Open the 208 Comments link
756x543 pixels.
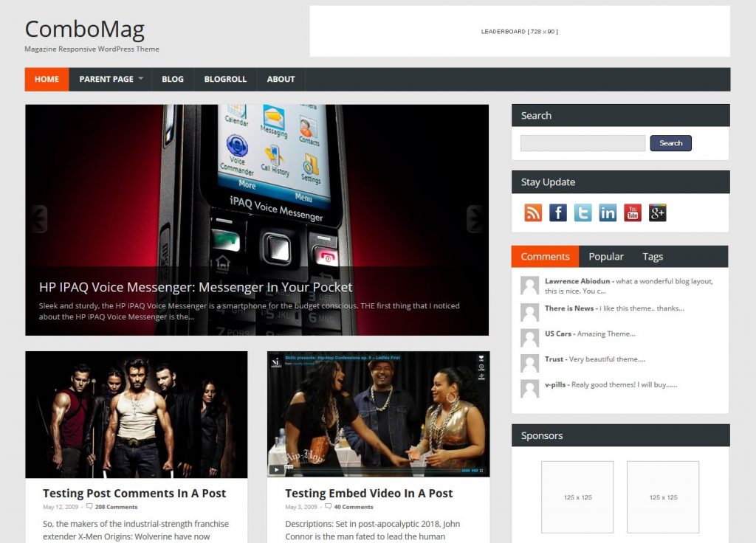[116, 507]
